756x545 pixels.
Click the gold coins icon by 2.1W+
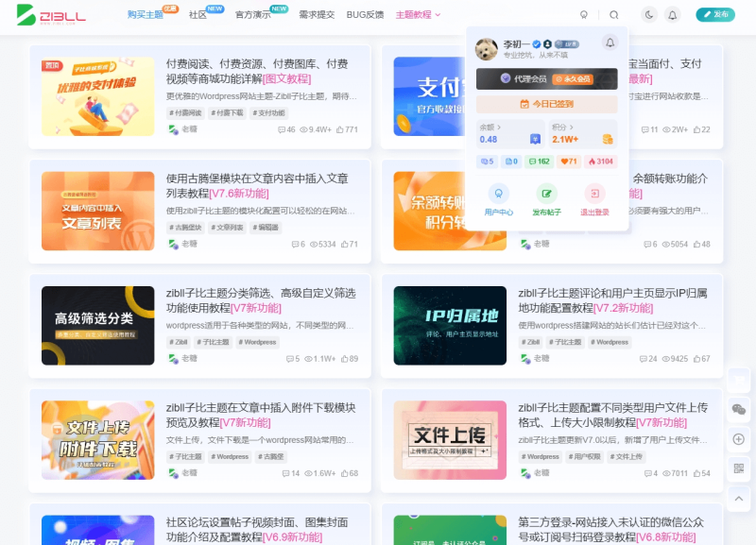coord(608,139)
